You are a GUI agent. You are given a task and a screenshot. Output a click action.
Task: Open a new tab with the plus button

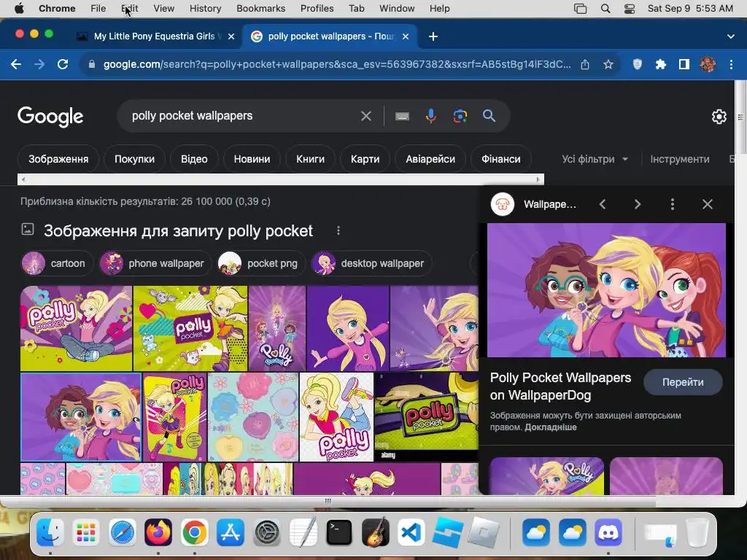coord(433,36)
